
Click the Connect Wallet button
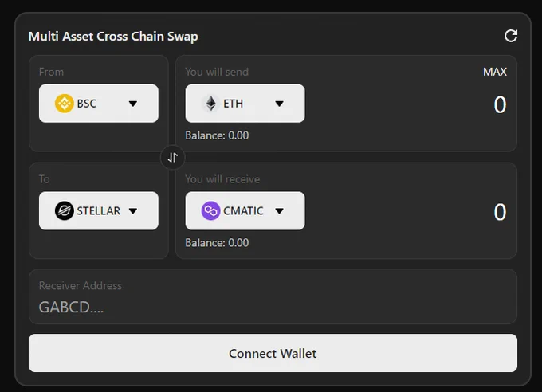[x=273, y=353]
